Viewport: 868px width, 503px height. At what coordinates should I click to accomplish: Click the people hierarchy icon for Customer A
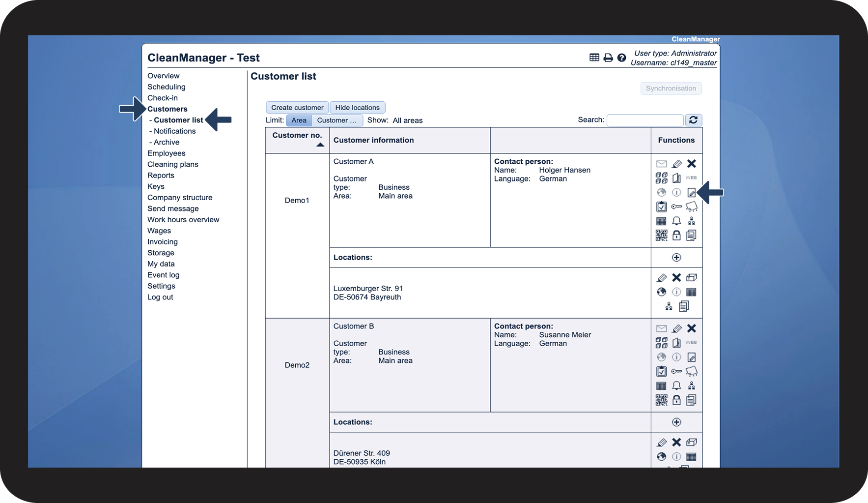click(x=692, y=221)
